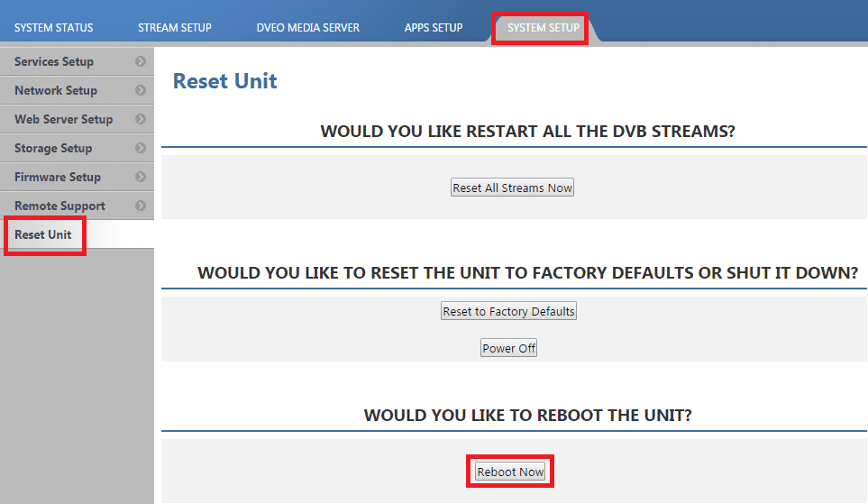Click the Reset All Streams Now button
868x504 pixels.
(x=512, y=188)
